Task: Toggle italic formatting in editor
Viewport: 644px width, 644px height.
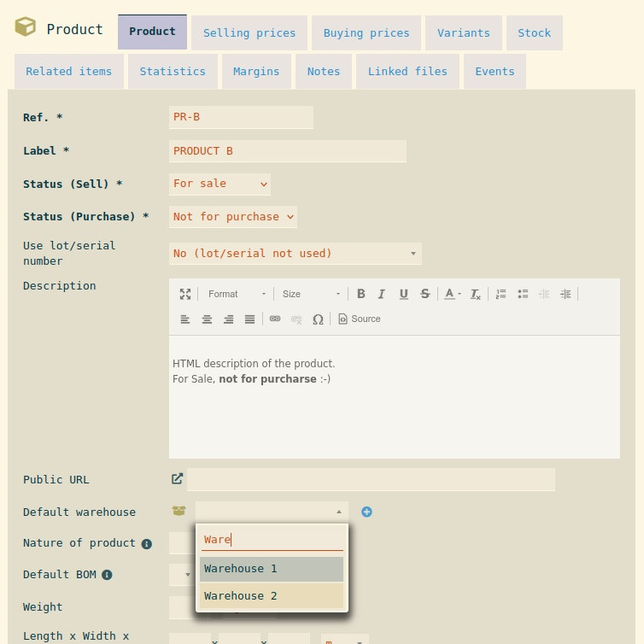Action: click(x=382, y=294)
